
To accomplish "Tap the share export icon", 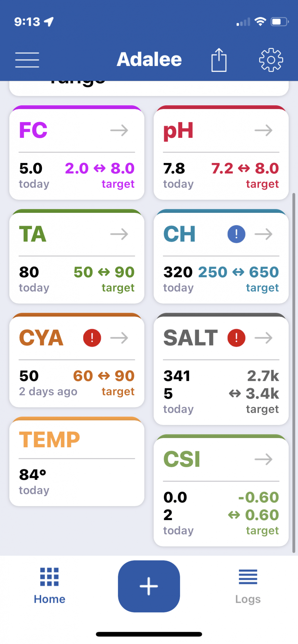I will point(219,60).
